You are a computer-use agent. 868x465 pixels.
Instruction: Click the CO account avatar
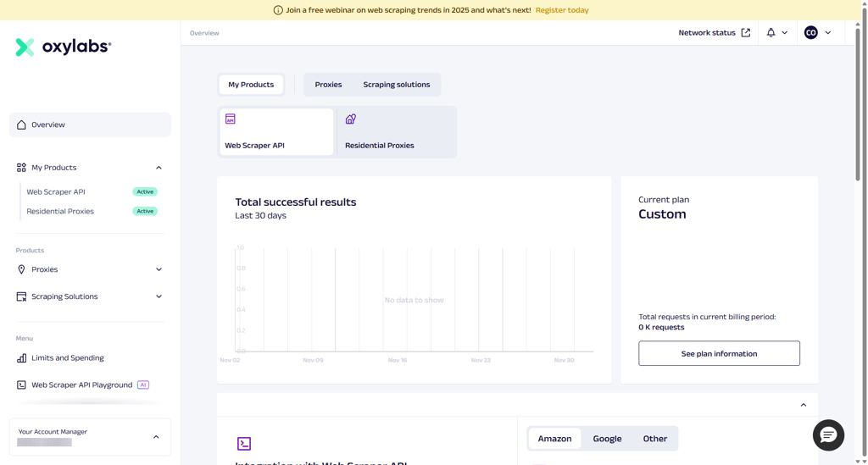[811, 33]
